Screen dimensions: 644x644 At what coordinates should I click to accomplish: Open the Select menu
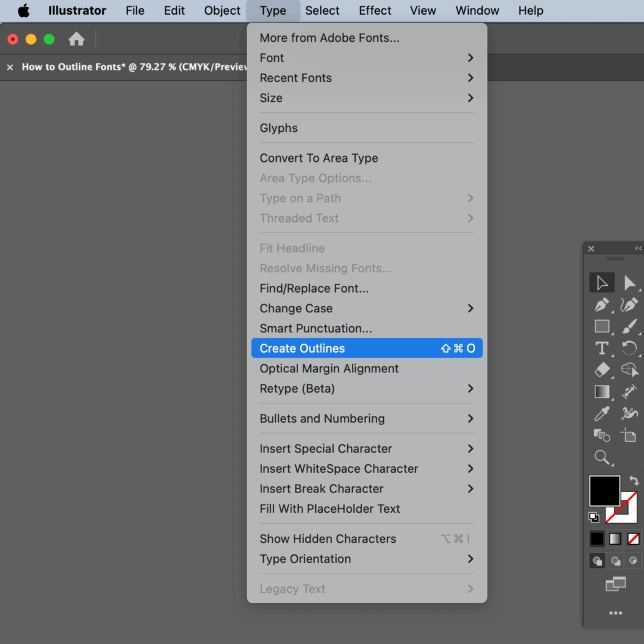click(322, 10)
